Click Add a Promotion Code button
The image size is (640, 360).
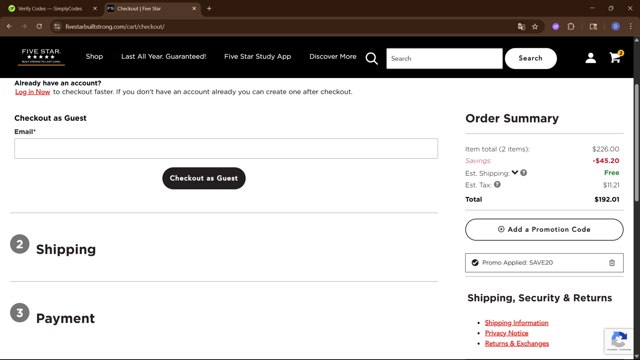[x=544, y=229]
